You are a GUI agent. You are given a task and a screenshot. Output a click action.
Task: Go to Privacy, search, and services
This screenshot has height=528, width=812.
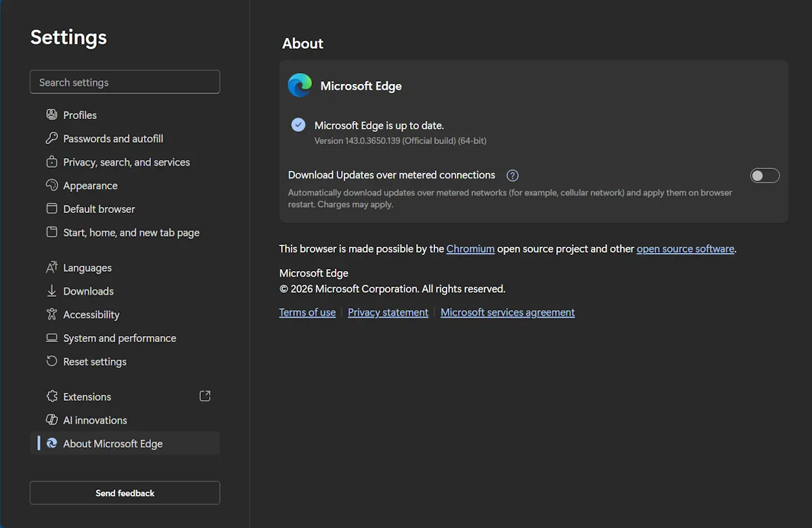[x=125, y=162]
